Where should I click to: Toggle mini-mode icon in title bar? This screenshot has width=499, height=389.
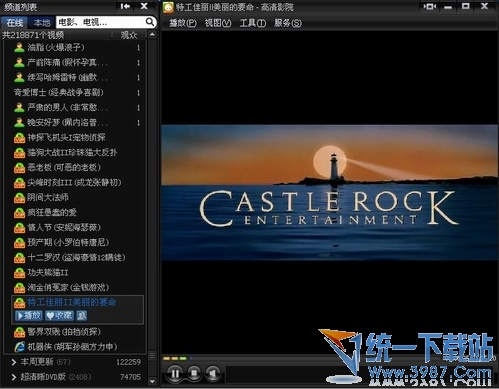(x=429, y=6)
